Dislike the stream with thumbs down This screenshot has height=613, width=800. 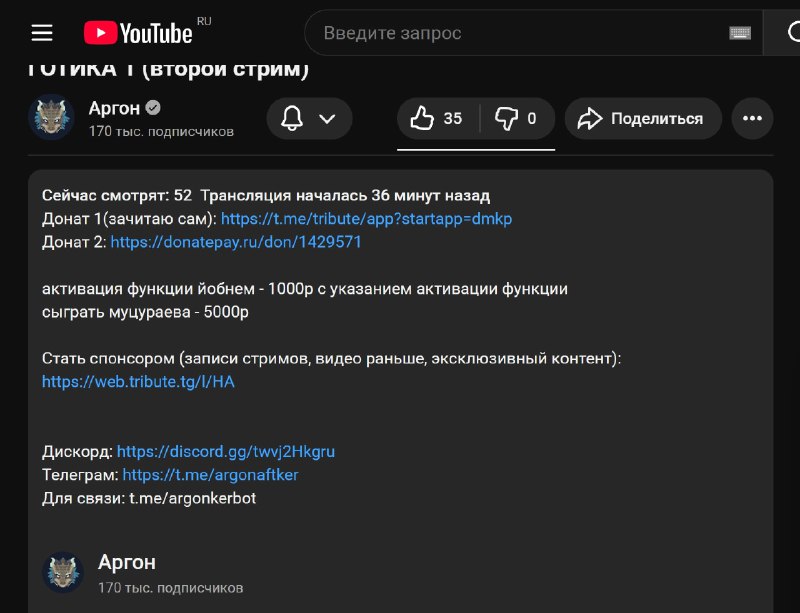(x=518, y=119)
